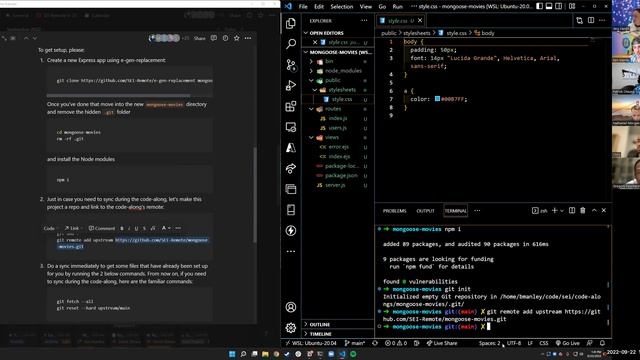Open the Edit menu
Screen dimensions: 640x360
(319, 7)
